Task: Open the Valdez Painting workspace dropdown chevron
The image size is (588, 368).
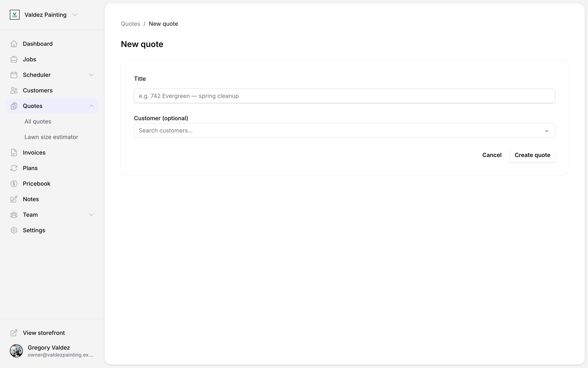Action: click(75, 15)
